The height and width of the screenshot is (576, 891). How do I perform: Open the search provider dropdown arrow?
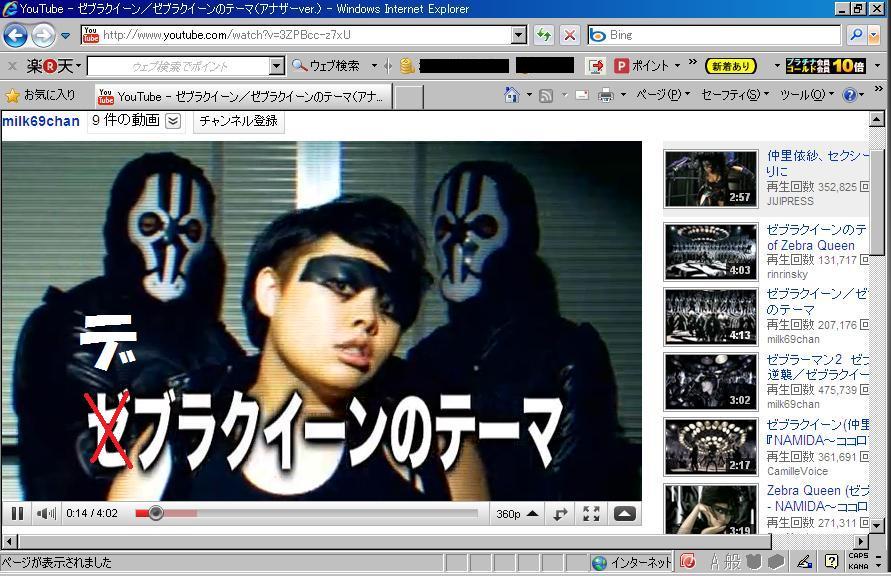click(874, 36)
